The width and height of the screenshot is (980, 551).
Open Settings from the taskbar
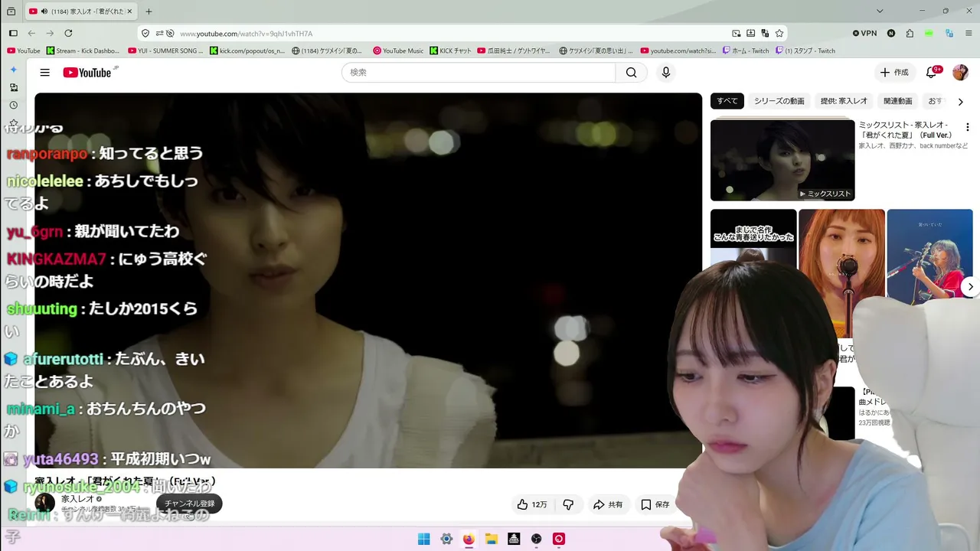tap(446, 539)
